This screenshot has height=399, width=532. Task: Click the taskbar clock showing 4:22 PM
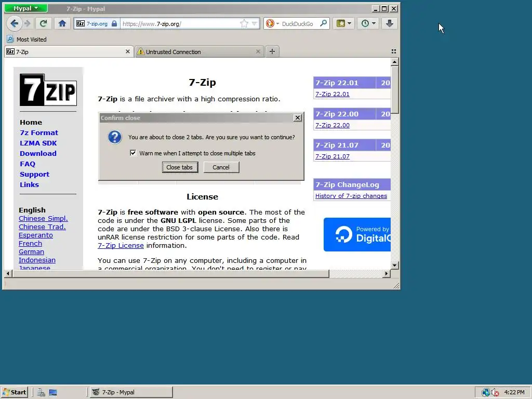[x=514, y=393]
